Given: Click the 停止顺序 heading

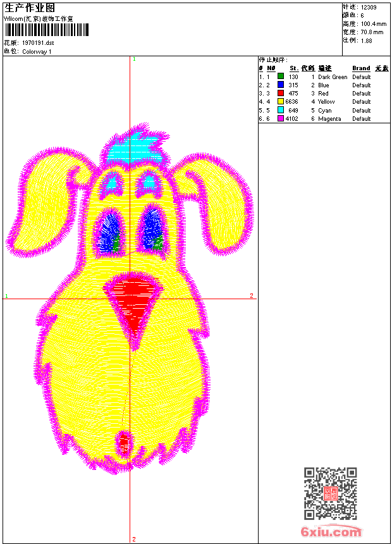Looking at the screenshot, I should 273,60.
